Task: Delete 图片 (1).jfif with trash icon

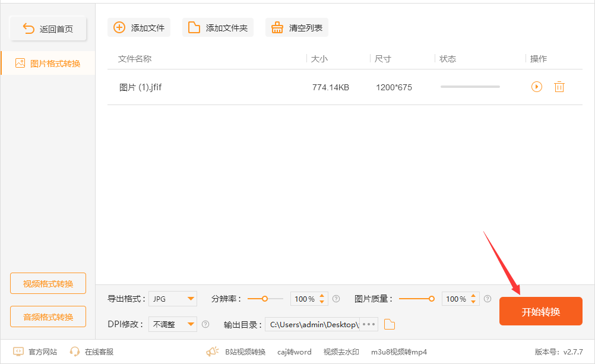Action: coord(559,87)
